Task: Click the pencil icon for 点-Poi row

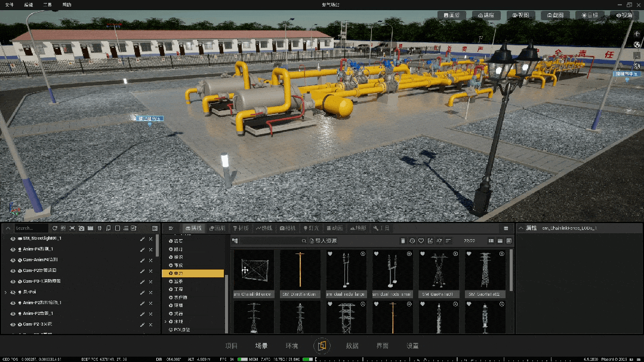Action: tap(142, 293)
